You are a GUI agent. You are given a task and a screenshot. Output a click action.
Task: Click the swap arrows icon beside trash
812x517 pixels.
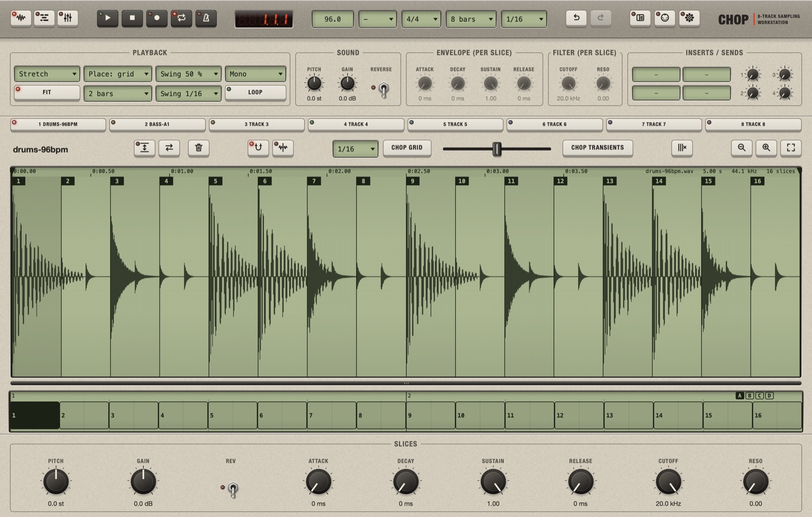(169, 148)
